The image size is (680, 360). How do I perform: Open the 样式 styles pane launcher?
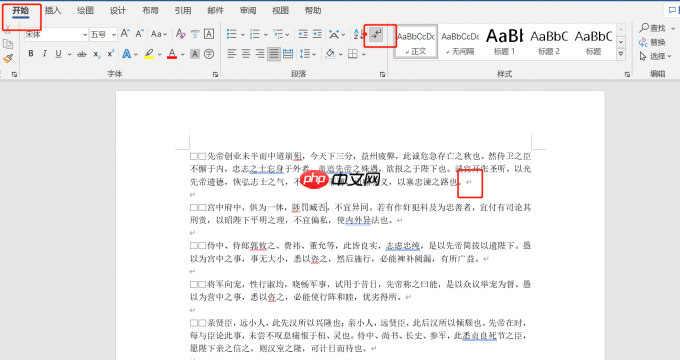627,75
